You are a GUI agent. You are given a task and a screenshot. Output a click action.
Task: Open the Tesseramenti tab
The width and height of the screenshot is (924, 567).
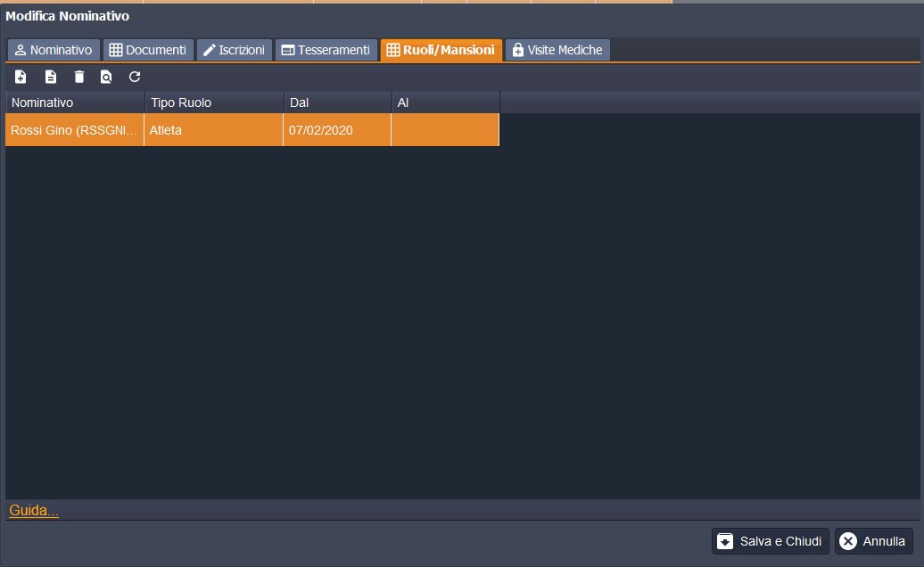[326, 50]
